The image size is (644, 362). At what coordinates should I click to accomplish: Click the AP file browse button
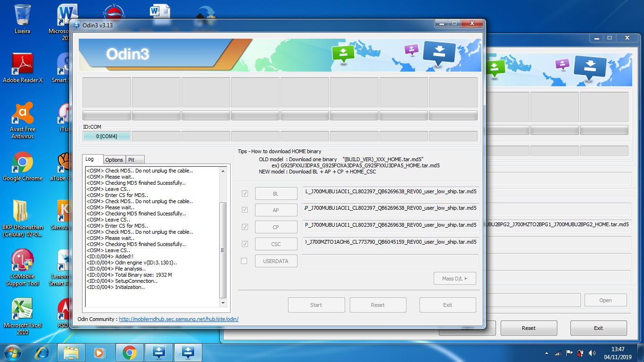pyautogui.click(x=276, y=210)
